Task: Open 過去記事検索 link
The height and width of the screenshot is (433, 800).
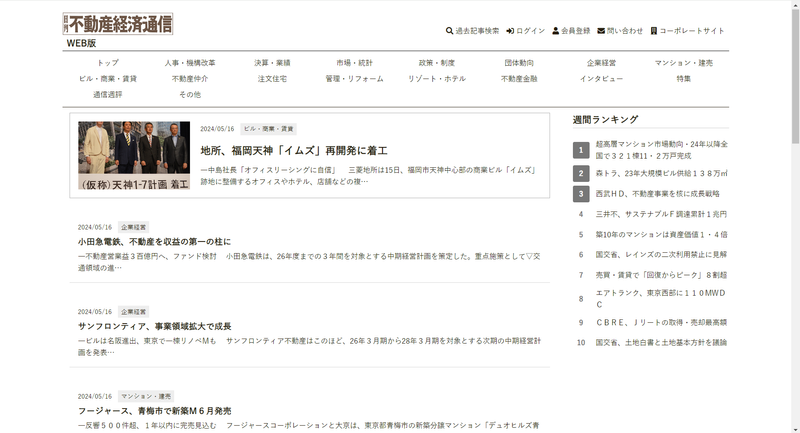Action: point(477,31)
